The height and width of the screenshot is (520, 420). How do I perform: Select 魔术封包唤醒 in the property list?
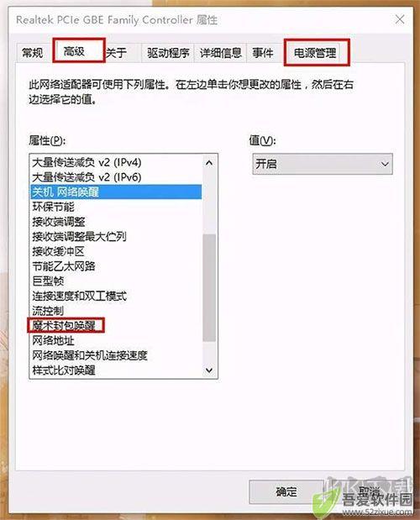tap(64, 326)
